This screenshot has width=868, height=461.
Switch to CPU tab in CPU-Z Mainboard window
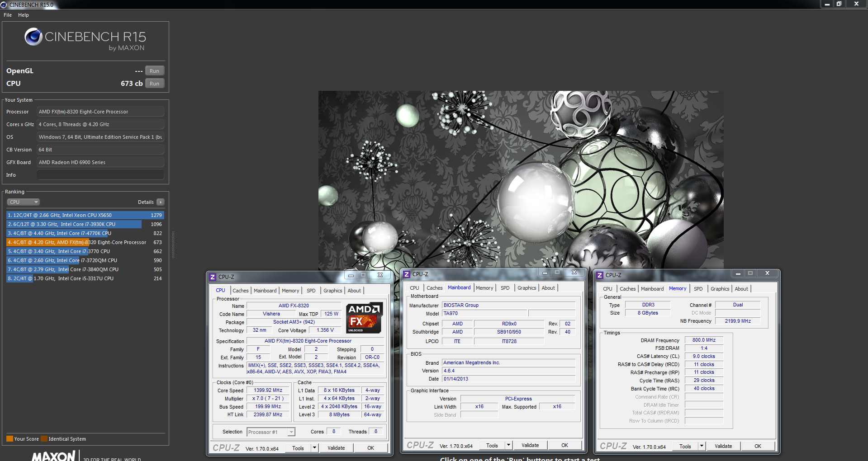pyautogui.click(x=414, y=288)
